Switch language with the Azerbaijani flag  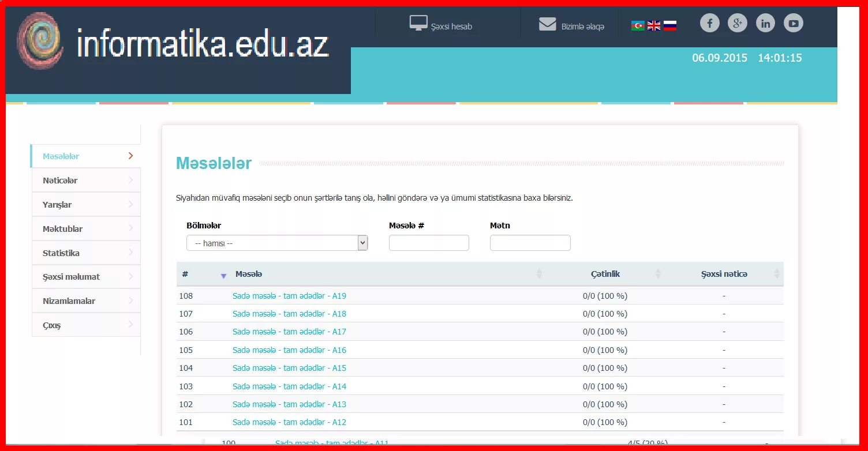pyautogui.click(x=638, y=25)
